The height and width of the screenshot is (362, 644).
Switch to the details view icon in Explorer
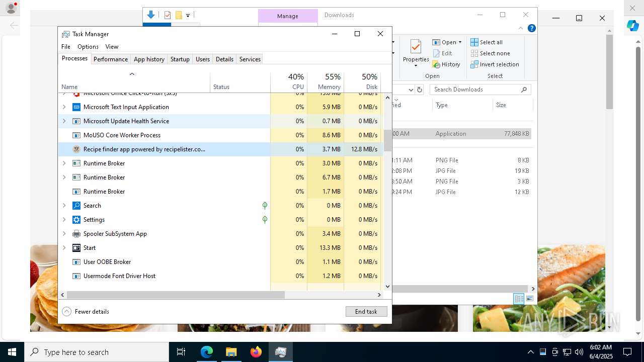pos(519,299)
